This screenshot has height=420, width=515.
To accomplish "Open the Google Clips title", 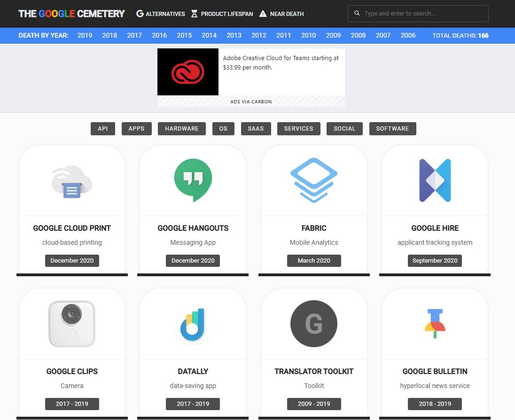I will 72,372.
